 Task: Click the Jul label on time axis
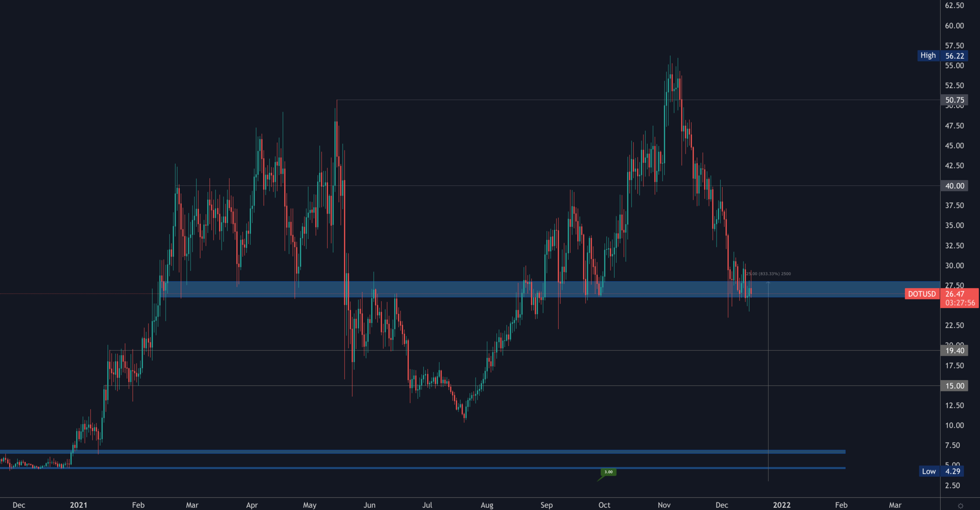tap(427, 505)
